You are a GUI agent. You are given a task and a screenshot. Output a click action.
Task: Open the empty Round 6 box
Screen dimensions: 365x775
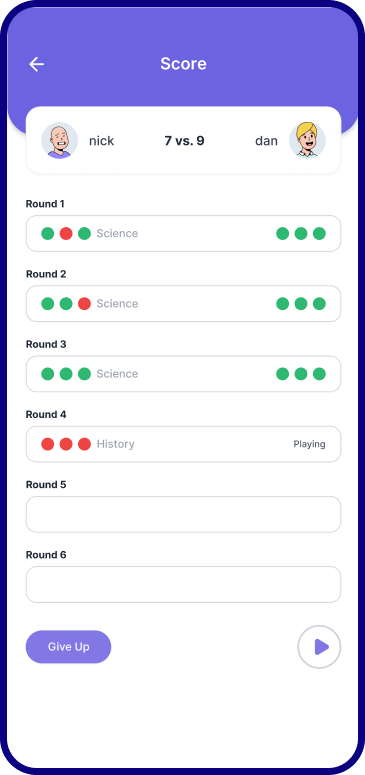[183, 585]
